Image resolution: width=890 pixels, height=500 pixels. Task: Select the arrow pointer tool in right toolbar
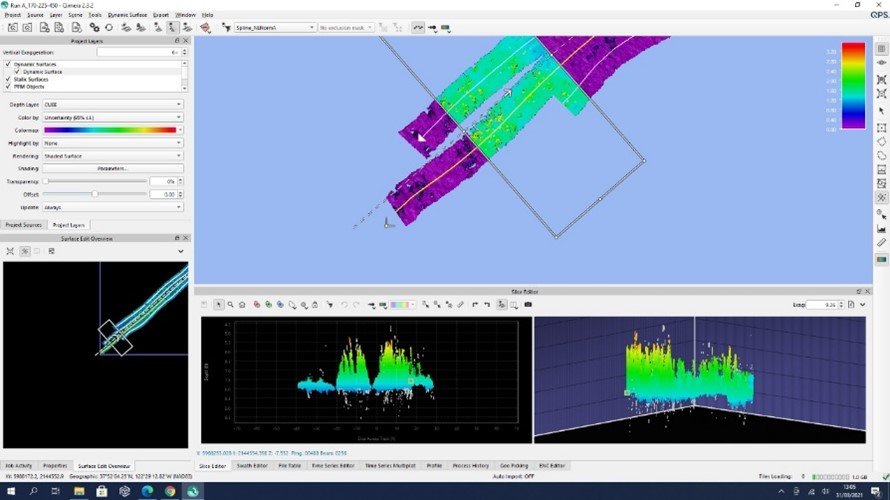click(x=881, y=110)
